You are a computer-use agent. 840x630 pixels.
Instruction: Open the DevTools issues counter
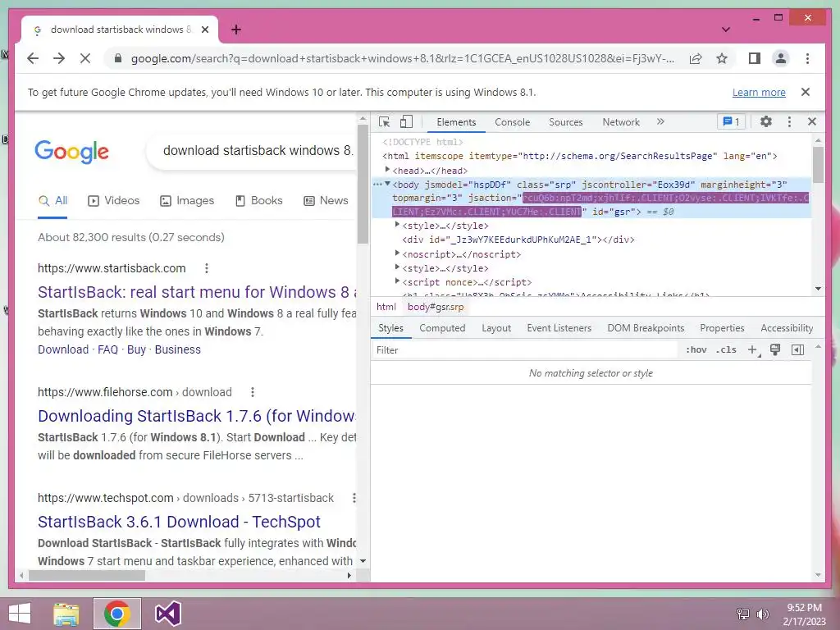point(731,121)
